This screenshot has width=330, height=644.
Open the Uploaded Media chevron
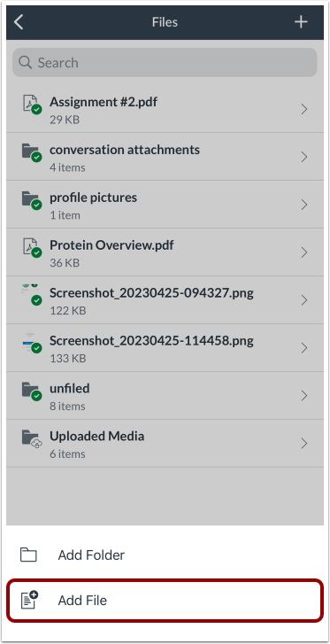tap(304, 443)
